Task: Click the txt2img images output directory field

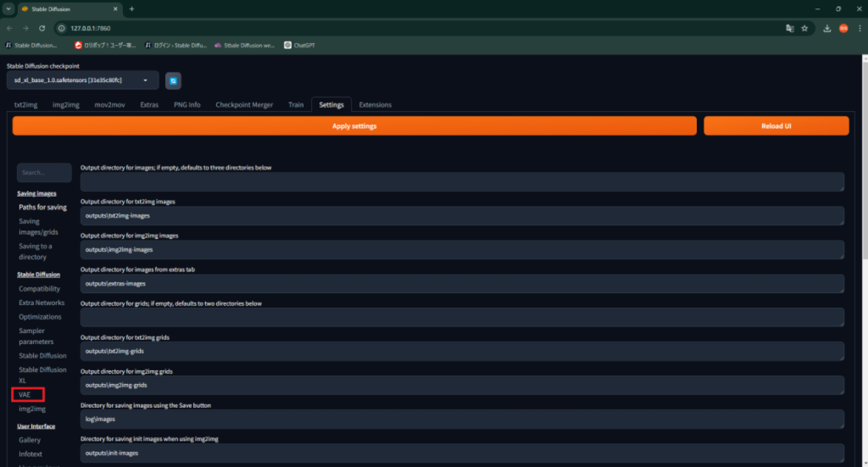Action: pos(462,216)
